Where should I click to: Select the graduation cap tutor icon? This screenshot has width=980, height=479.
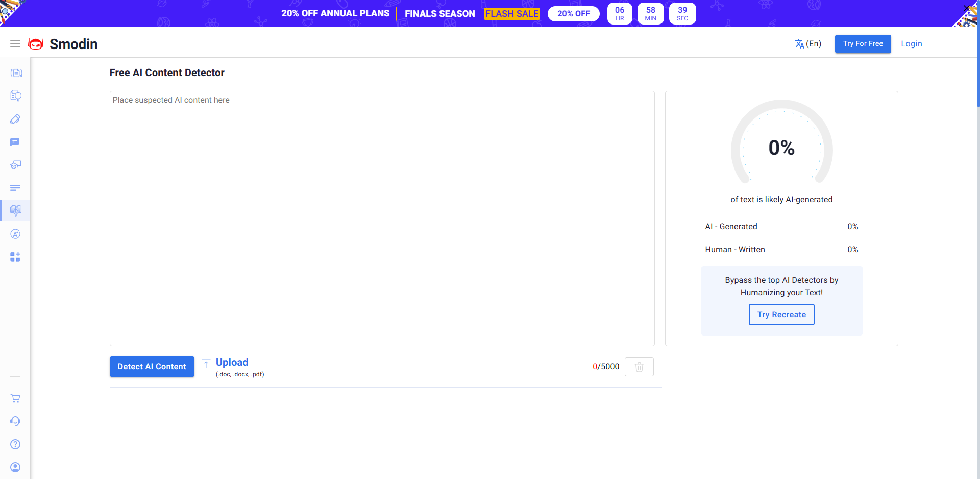(16, 165)
